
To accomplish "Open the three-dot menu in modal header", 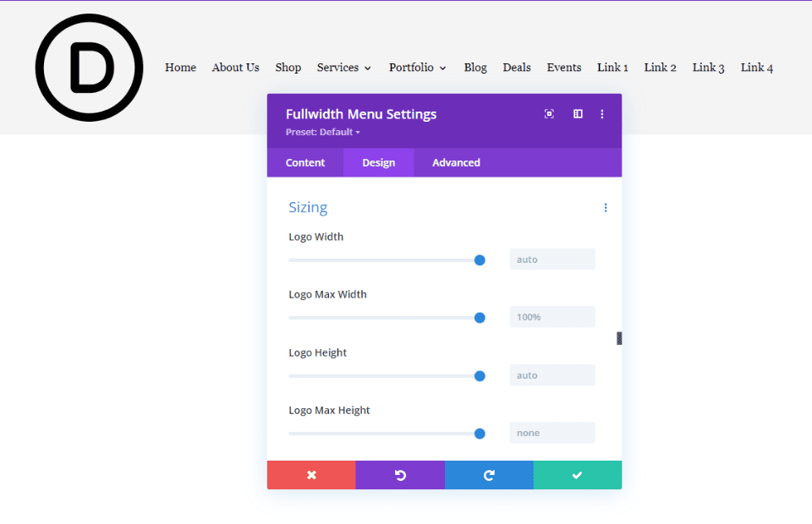I will pyautogui.click(x=602, y=113).
